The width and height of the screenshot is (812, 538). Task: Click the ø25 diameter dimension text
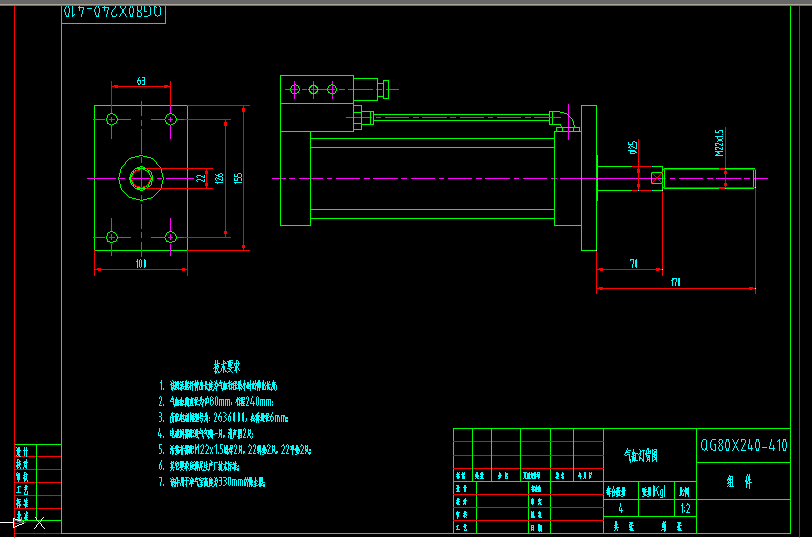point(634,148)
